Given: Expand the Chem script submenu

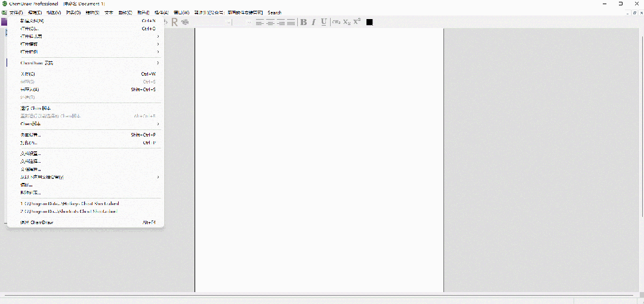Looking at the screenshot, I should coord(158,124).
